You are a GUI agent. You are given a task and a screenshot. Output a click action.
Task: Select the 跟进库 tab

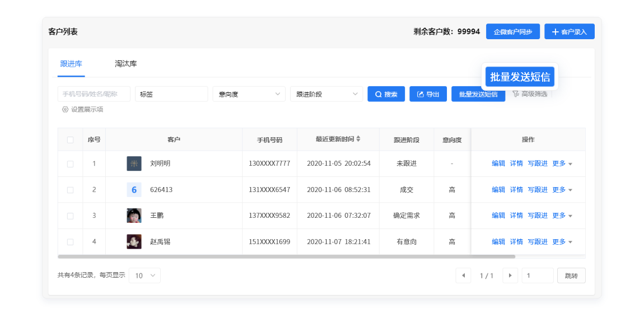pyautogui.click(x=71, y=63)
